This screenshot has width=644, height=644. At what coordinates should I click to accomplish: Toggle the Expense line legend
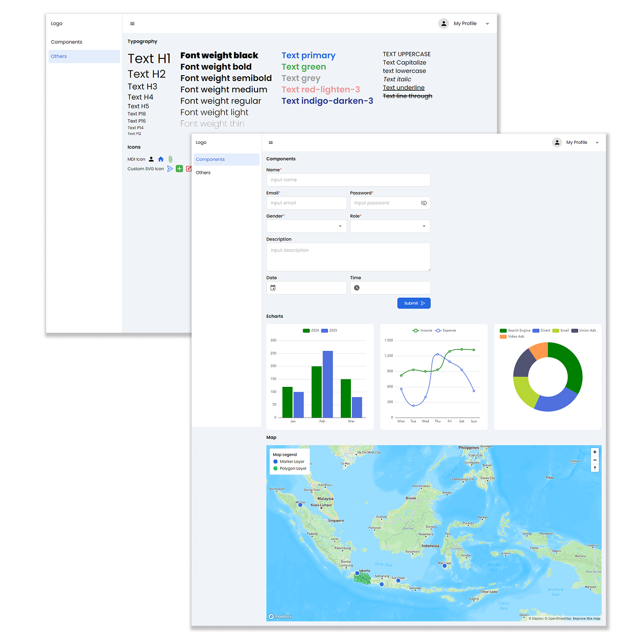click(x=445, y=331)
